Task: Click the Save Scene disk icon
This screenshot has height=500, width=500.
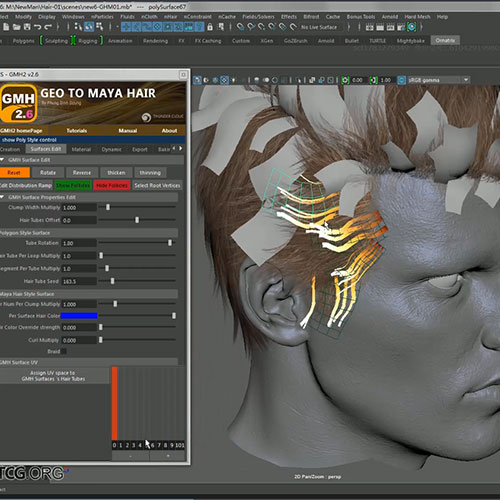Action: click(27, 27)
